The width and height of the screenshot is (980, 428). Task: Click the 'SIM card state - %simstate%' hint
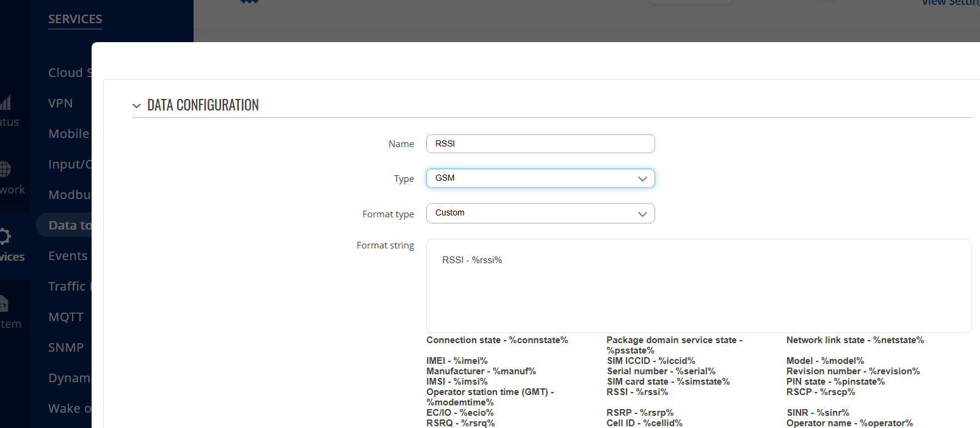(668, 382)
